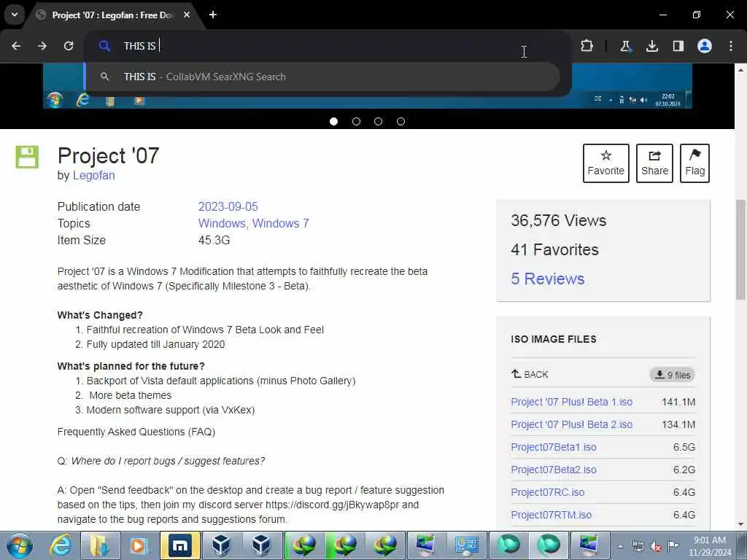
Task: Select the third carousel dot
Action: tap(379, 122)
